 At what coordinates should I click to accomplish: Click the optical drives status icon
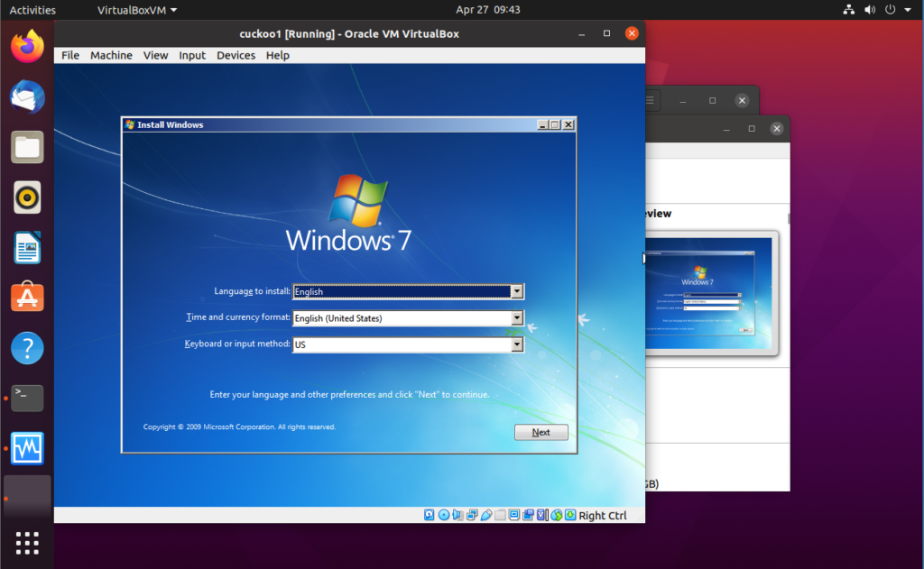click(x=444, y=515)
